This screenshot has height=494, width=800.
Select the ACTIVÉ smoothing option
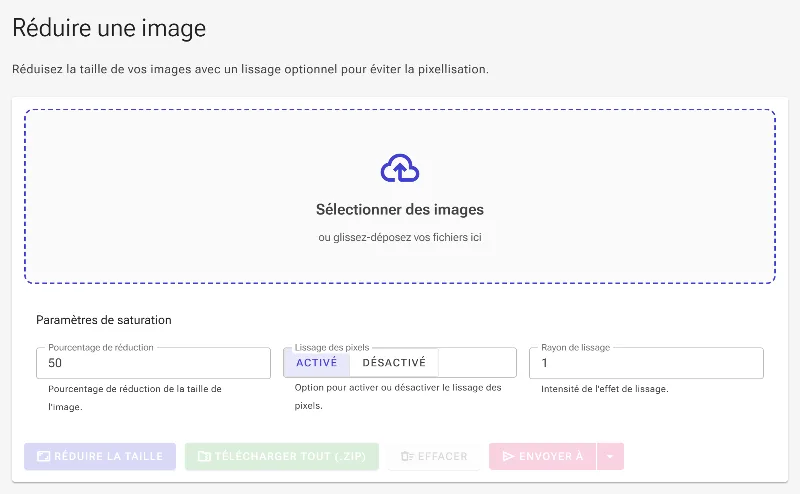point(317,362)
